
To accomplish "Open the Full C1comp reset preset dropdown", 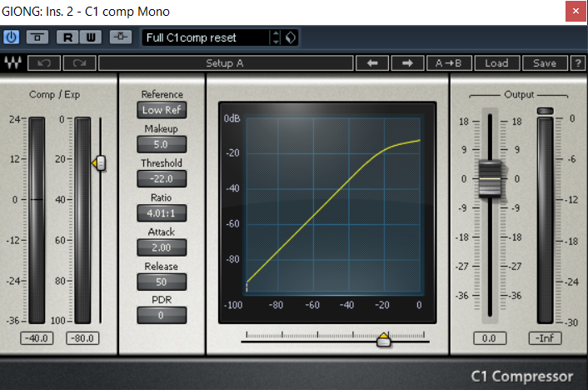I will pyautogui.click(x=206, y=37).
